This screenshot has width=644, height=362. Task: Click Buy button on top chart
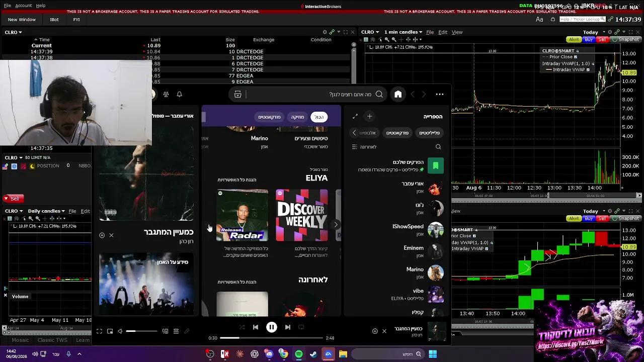click(589, 40)
